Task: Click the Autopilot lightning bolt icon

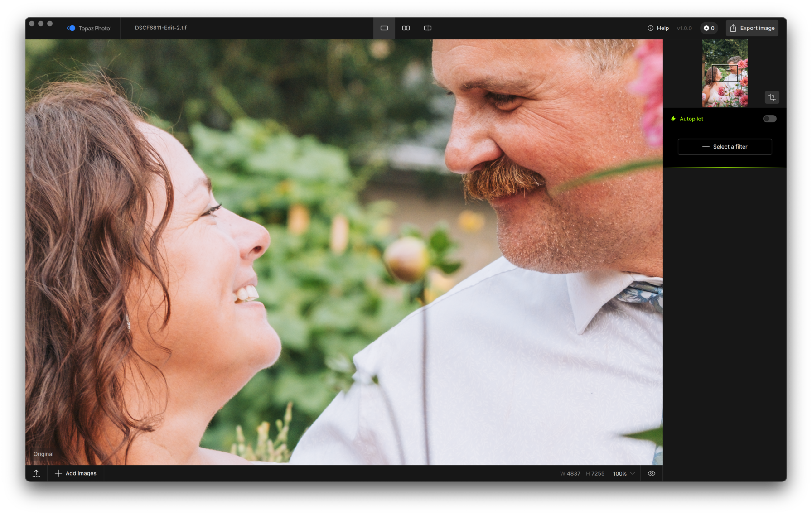Action: [673, 119]
